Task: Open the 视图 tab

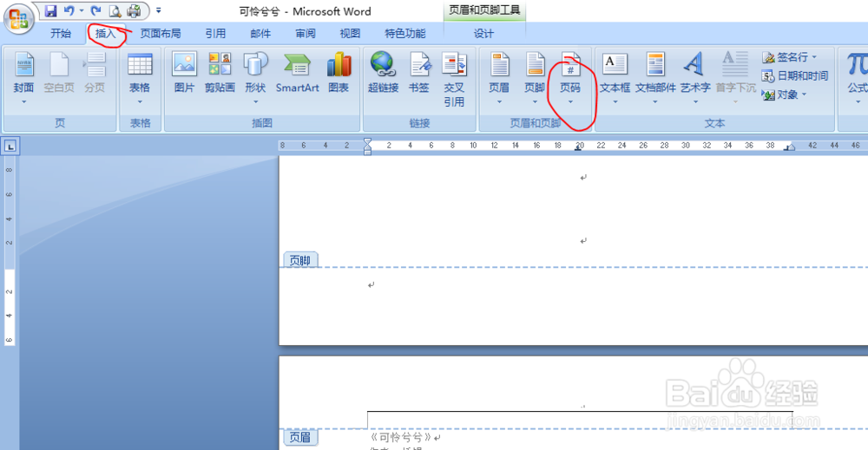Action: pos(350,34)
